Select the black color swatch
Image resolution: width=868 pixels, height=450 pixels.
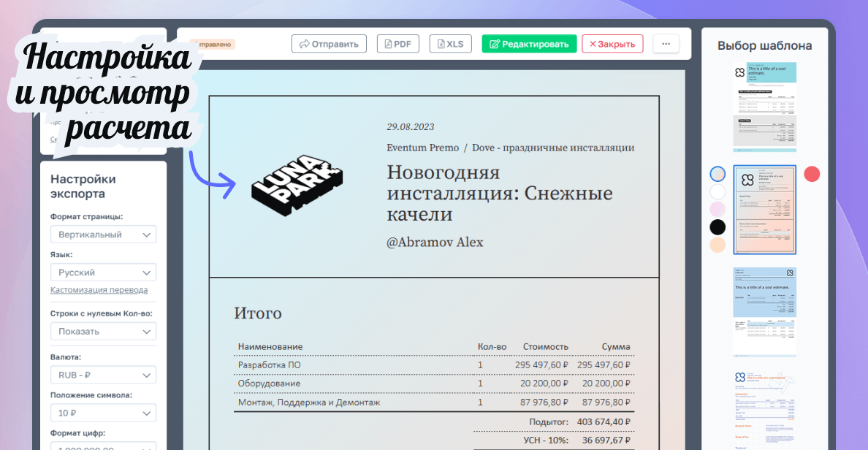[718, 227]
